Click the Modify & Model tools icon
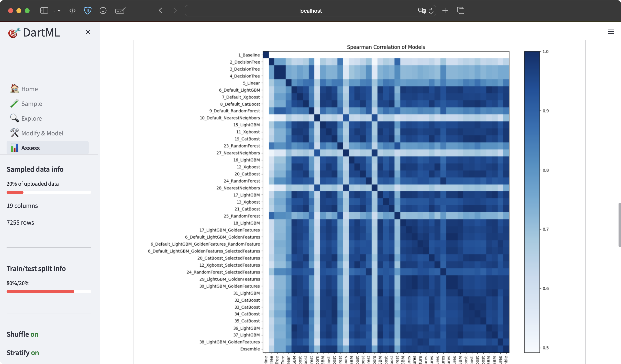 (x=14, y=133)
